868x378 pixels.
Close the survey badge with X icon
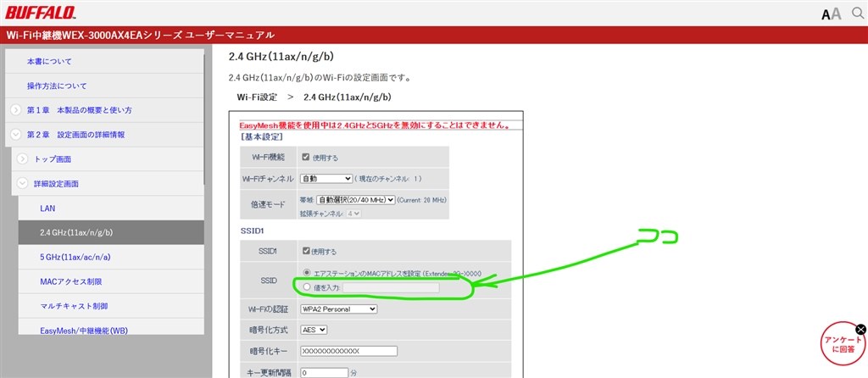pos(860,330)
